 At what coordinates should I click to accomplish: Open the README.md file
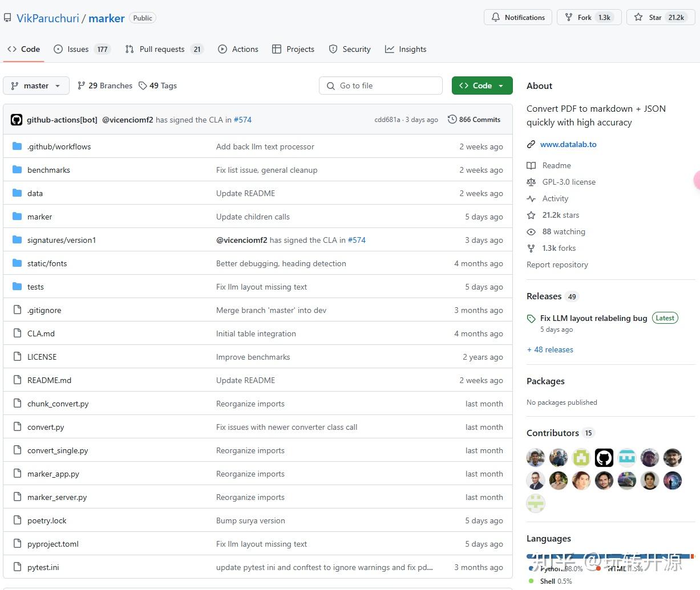pos(49,380)
